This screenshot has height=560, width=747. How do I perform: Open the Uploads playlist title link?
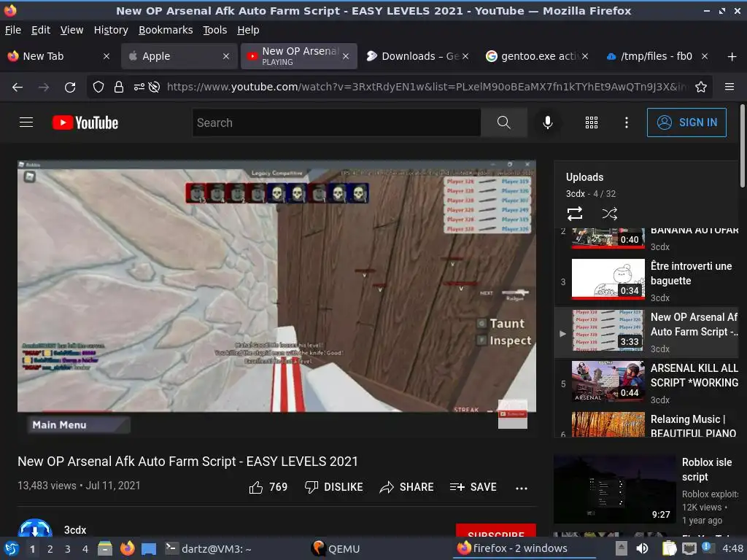584,177
